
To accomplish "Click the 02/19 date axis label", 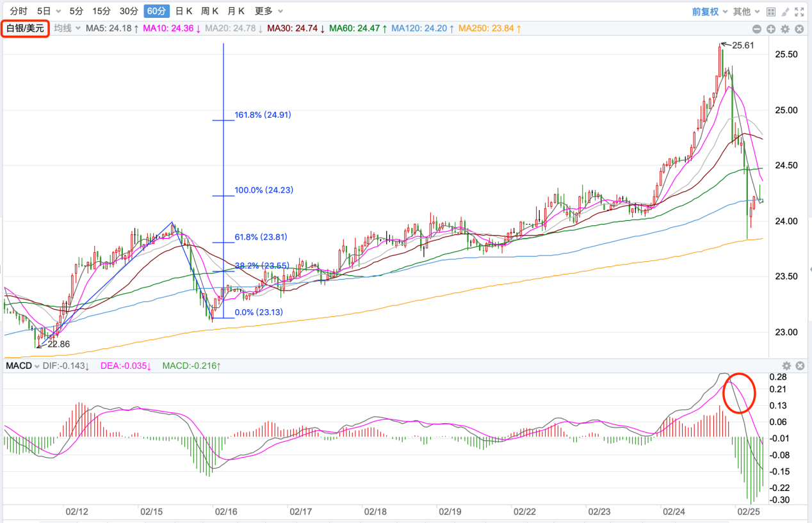I will (450, 512).
